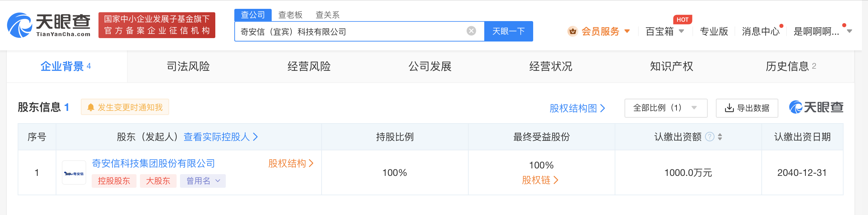Switch to the 查老板 search tab
868x215 pixels.
tap(290, 15)
